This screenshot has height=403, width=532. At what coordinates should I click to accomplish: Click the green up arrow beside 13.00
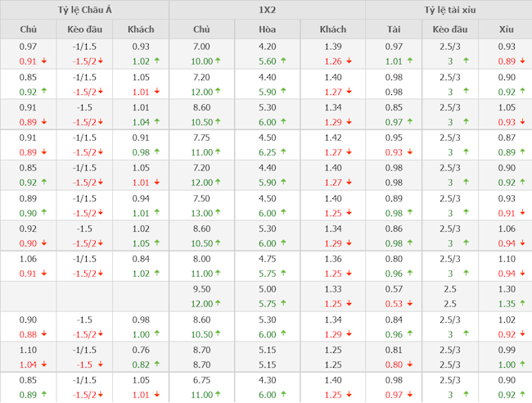219,213
